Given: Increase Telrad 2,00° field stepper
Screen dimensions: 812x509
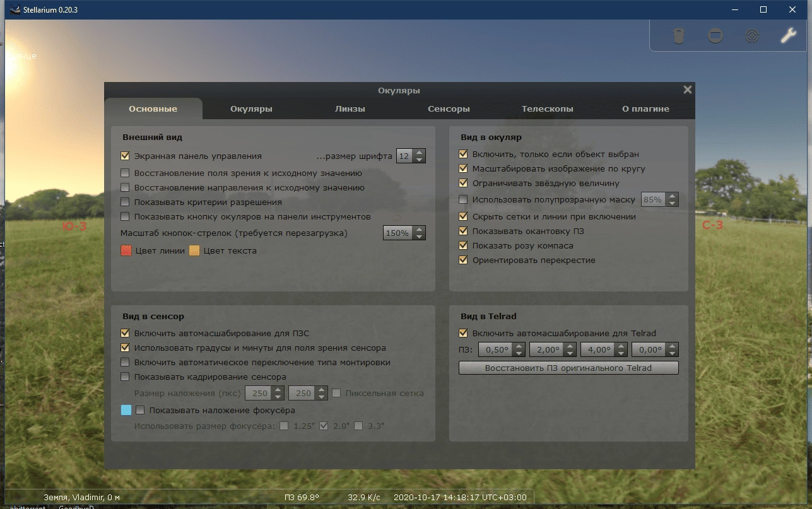Looking at the screenshot, I should 570,346.
